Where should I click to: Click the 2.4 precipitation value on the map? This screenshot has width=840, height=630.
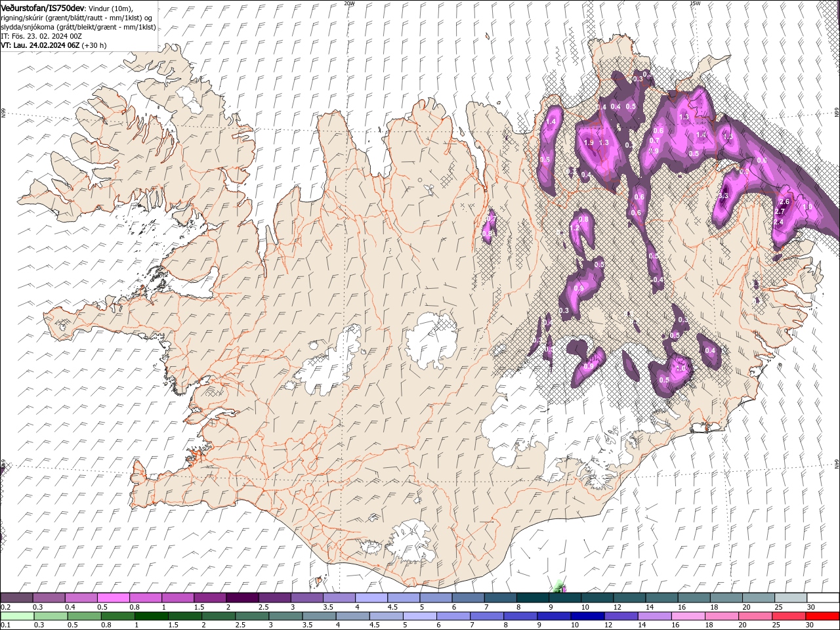coord(778,222)
